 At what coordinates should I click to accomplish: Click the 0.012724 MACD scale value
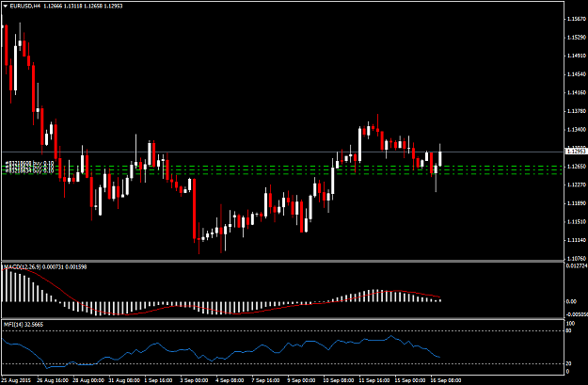click(x=577, y=265)
